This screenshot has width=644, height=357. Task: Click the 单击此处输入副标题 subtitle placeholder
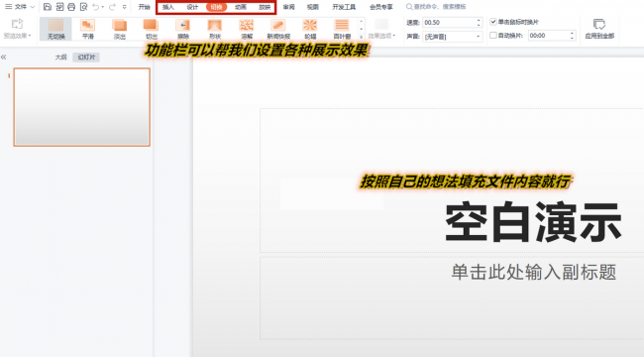[533, 273]
